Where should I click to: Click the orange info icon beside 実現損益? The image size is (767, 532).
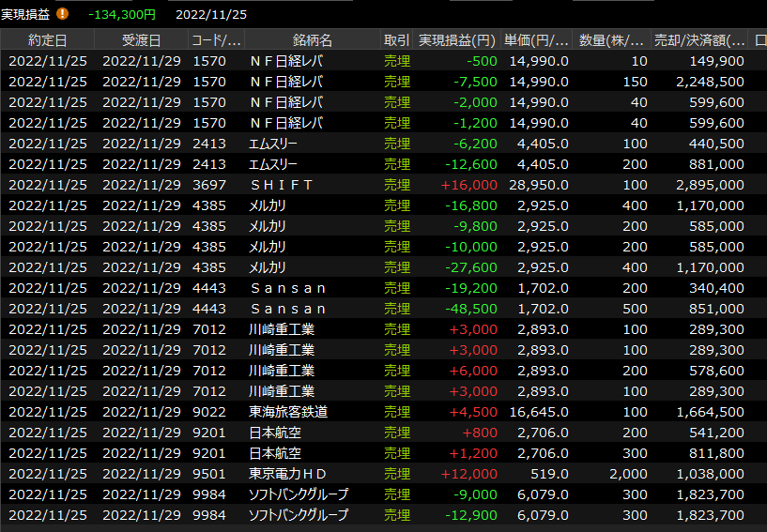tap(63, 14)
